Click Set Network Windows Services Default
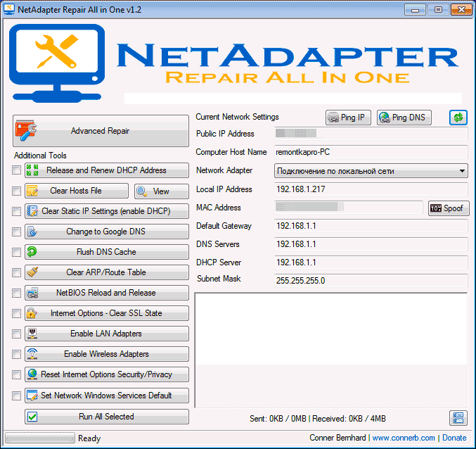This screenshot has height=449, width=476. [x=107, y=395]
